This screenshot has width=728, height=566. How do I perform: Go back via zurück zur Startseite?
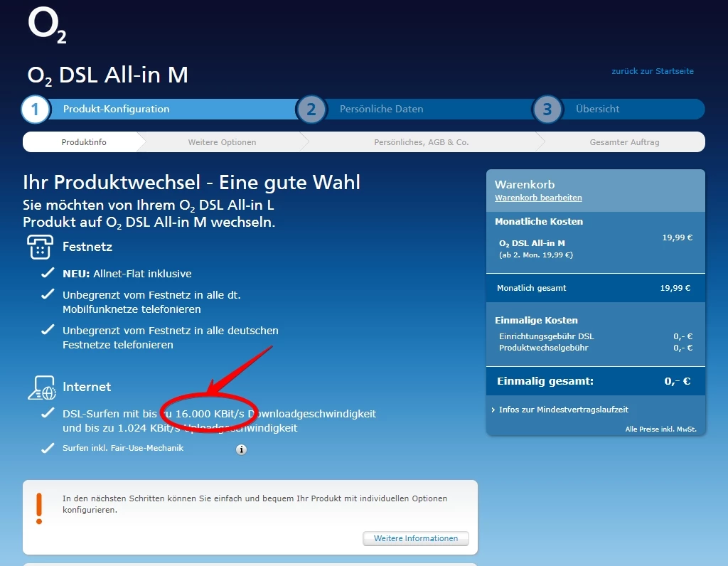(653, 71)
